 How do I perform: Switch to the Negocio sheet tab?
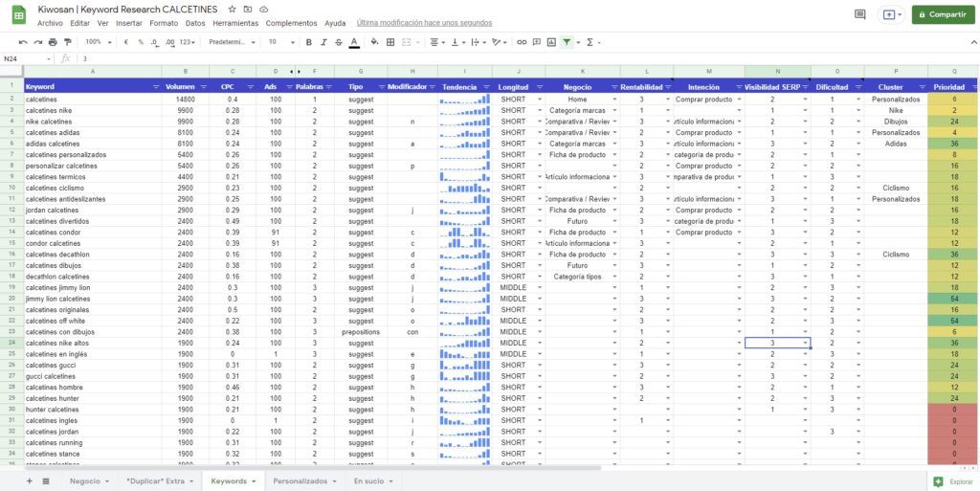click(x=84, y=481)
